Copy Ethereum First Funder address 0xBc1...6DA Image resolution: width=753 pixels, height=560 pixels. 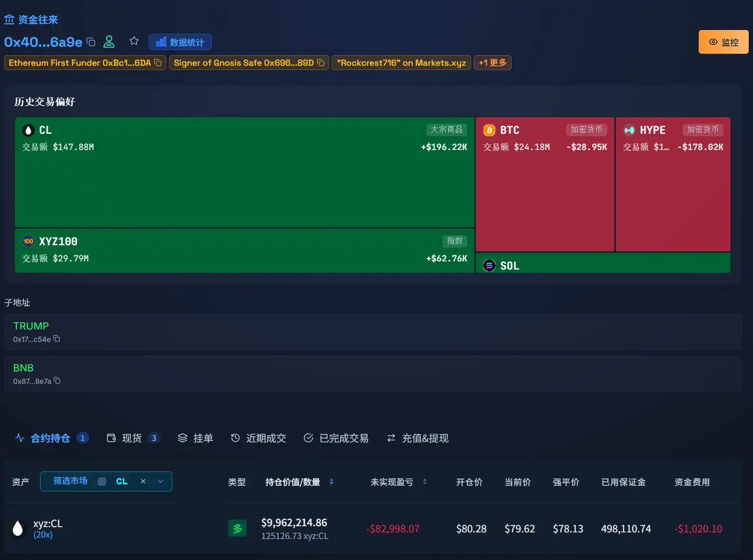[158, 63]
